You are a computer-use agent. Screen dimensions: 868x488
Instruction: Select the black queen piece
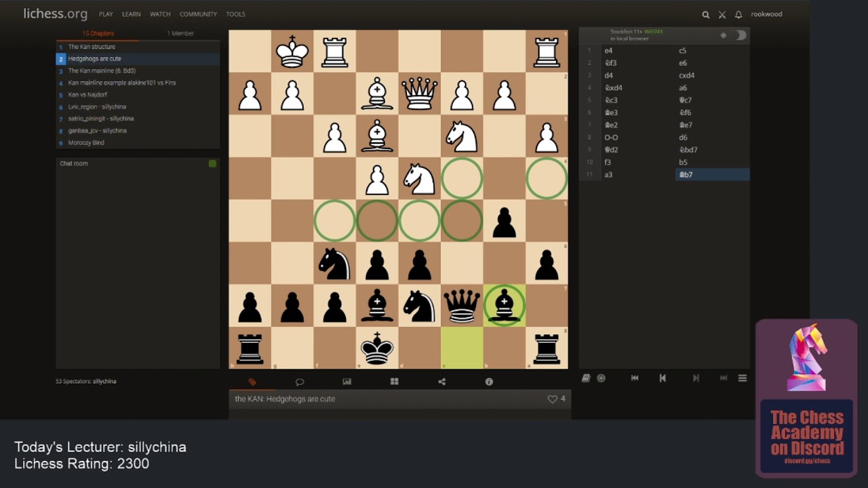(x=462, y=306)
